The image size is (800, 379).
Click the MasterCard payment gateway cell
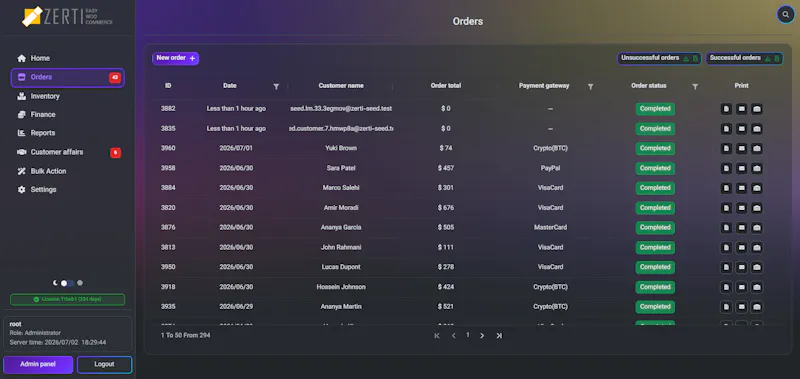pos(551,228)
